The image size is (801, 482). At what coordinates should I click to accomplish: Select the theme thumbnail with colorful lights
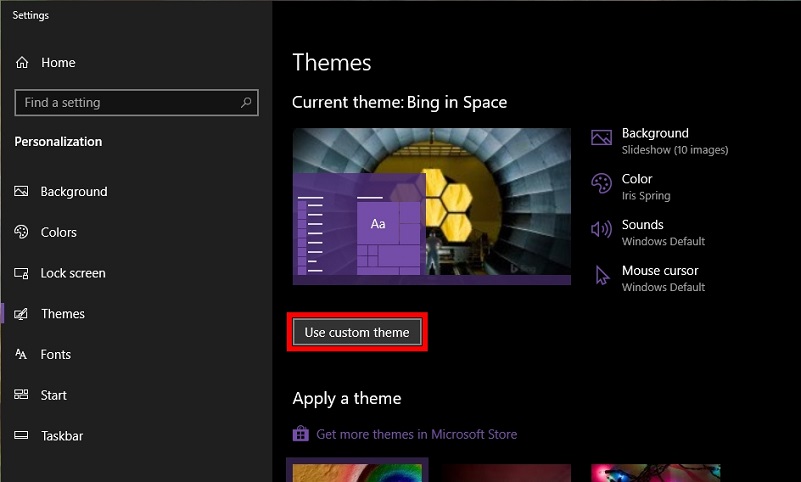coord(655,472)
